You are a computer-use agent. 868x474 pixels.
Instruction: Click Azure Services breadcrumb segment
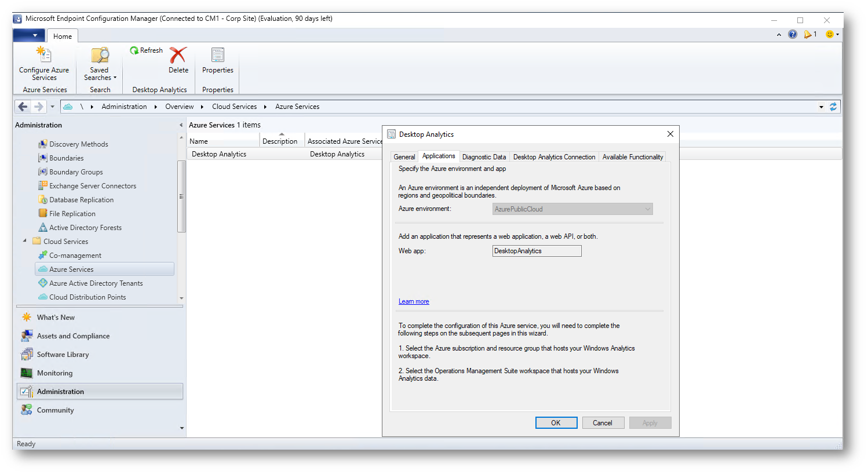(x=297, y=107)
